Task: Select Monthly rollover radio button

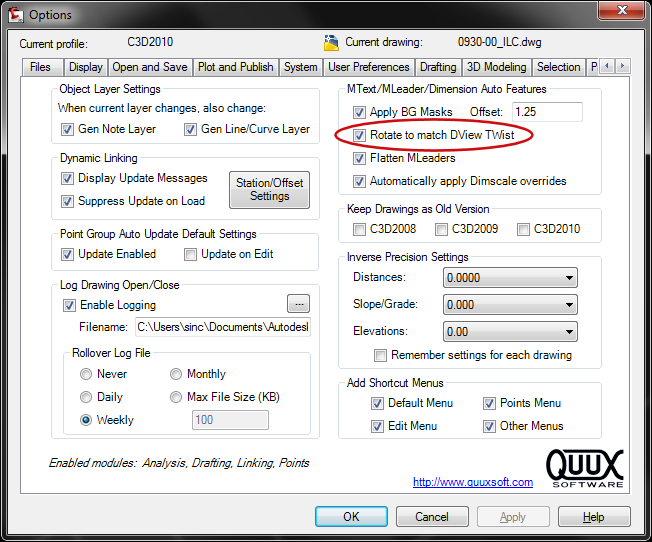Action: (x=176, y=374)
